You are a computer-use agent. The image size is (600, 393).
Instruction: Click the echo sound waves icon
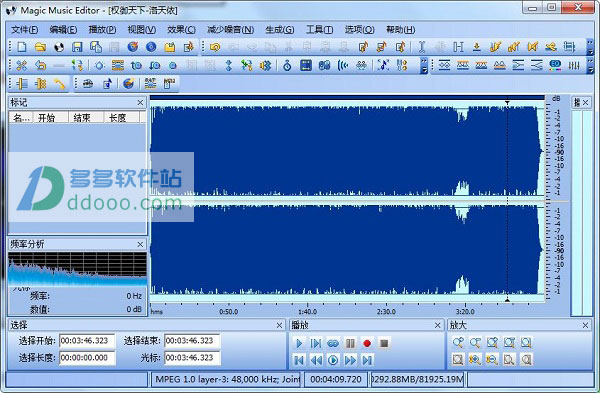[x=343, y=65]
